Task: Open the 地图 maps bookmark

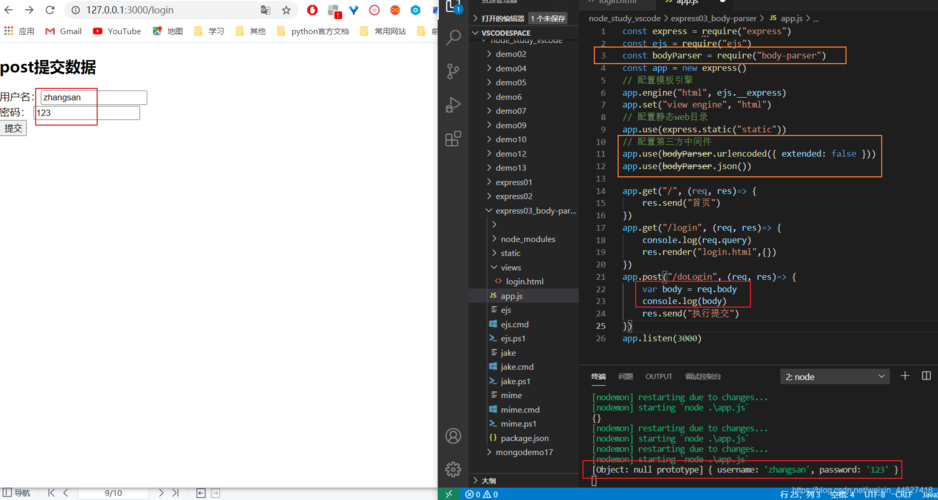Action: pos(168,31)
